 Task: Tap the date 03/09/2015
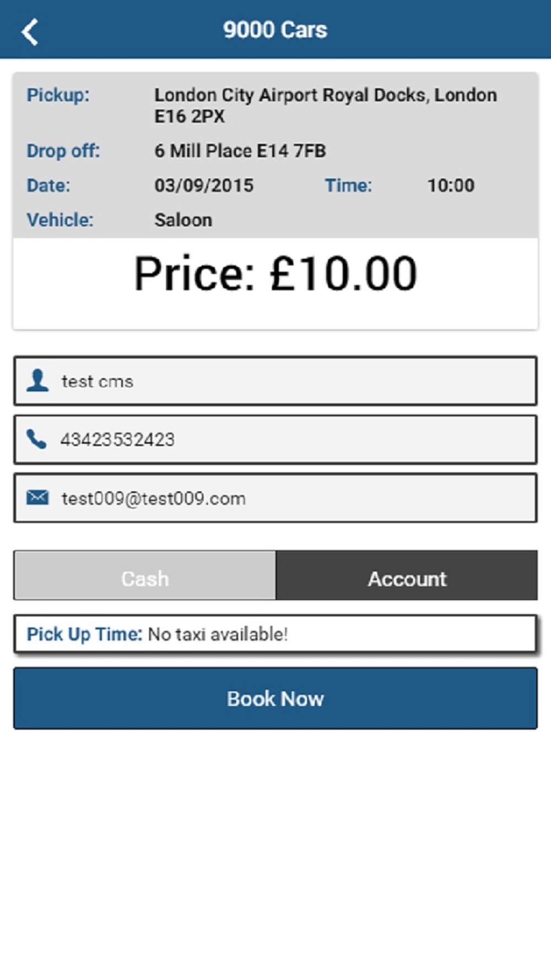click(204, 185)
